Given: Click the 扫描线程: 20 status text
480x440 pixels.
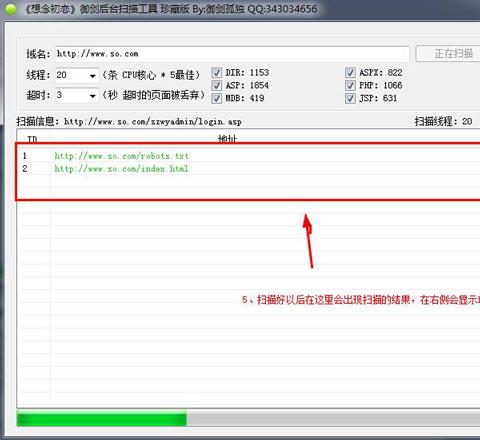Looking at the screenshot, I should [443, 122].
